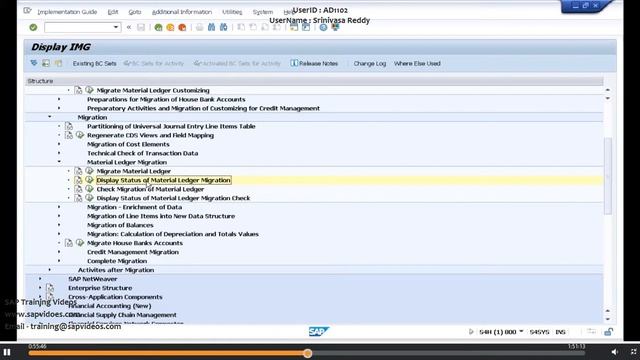Image resolution: width=640 pixels, height=360 pixels.
Task: Expand the status bar triangle arrow
Action: coord(471,332)
